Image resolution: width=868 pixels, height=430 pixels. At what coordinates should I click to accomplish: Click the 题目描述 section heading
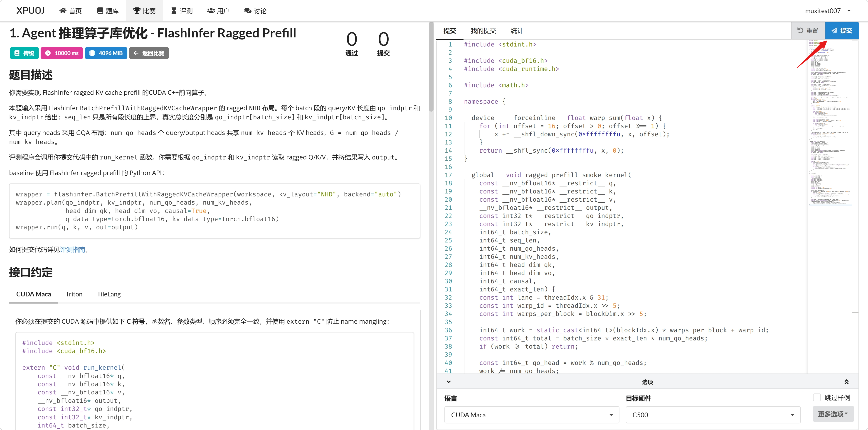pyautogui.click(x=31, y=75)
